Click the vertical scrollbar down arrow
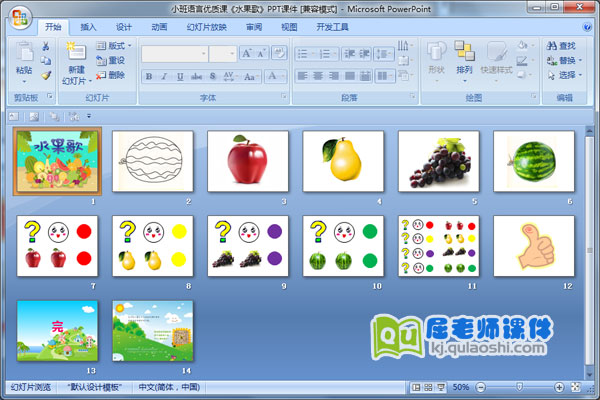 click(x=590, y=374)
